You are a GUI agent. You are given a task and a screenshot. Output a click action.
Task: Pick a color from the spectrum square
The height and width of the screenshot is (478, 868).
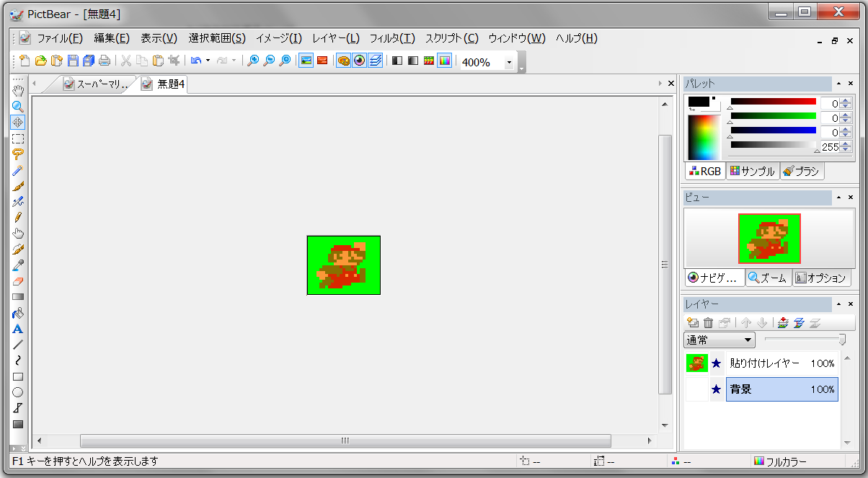(x=704, y=137)
